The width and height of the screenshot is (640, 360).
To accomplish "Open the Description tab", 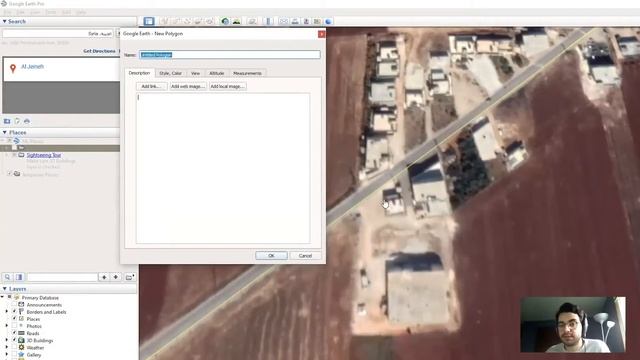I will click(140, 73).
